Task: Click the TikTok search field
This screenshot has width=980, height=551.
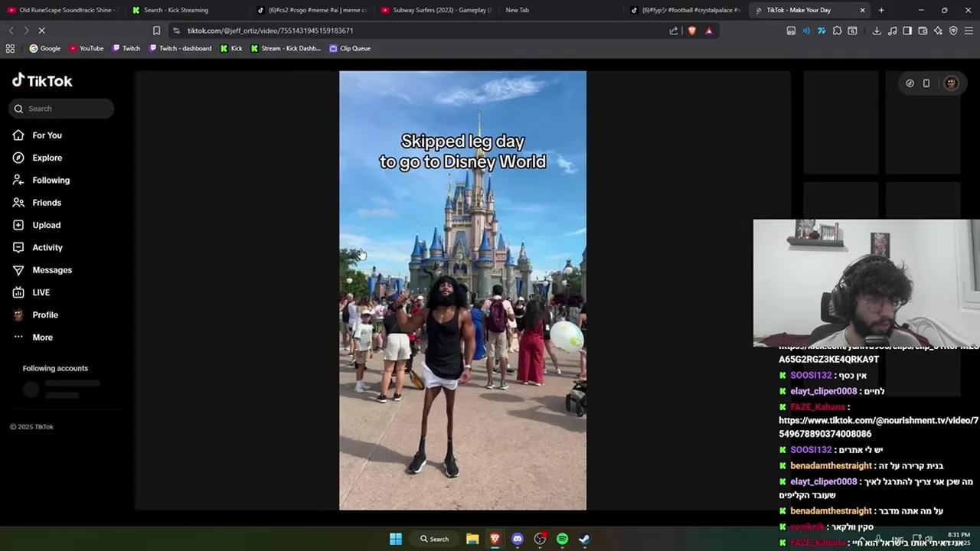Action: click(61, 109)
